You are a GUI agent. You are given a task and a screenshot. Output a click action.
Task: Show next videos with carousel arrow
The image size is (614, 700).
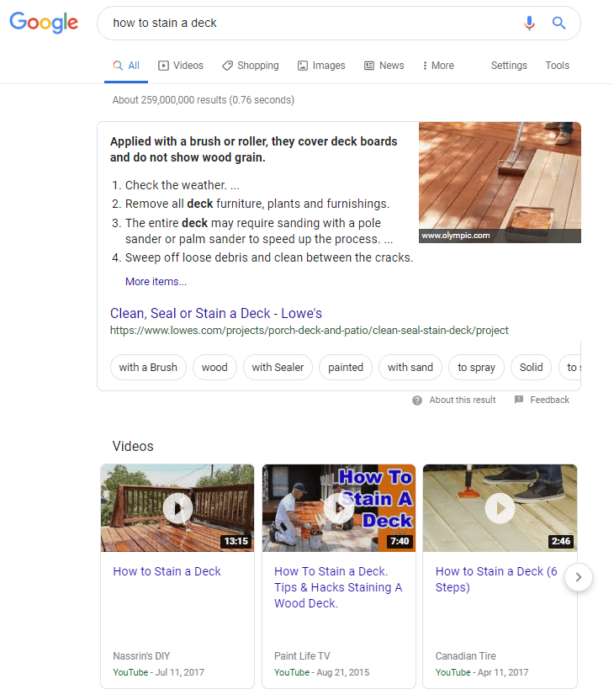579,577
